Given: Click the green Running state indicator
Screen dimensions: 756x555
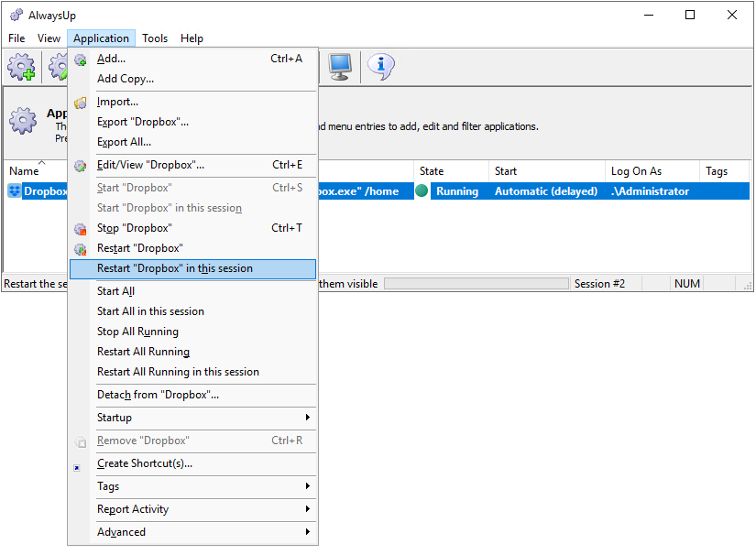Looking at the screenshot, I should 422,190.
